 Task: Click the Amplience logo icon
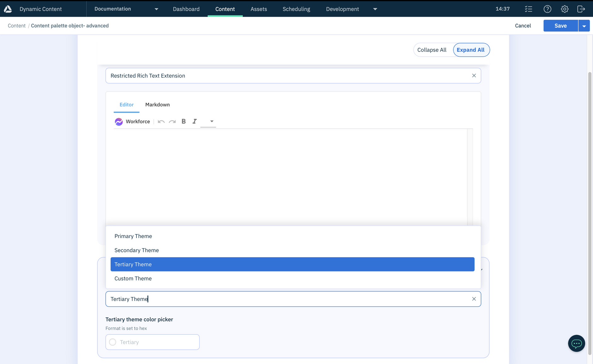point(8,9)
